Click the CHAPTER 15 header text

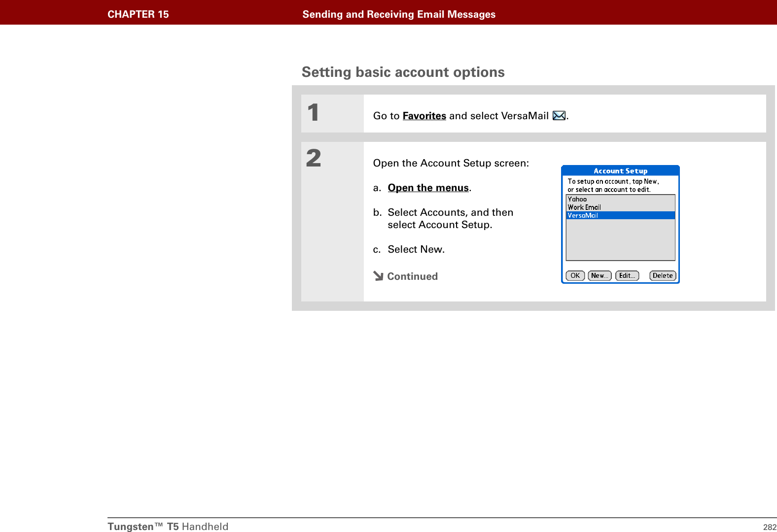[138, 14]
